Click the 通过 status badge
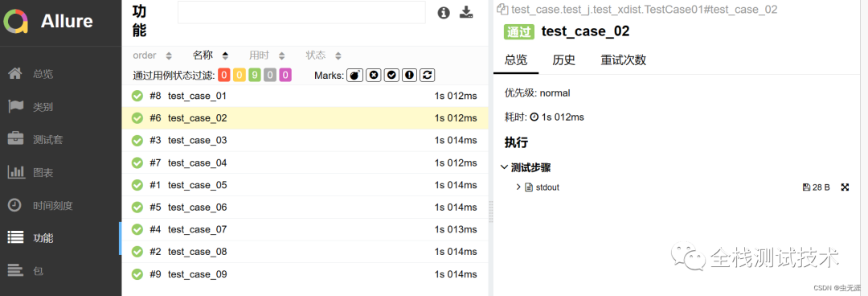This screenshot has width=868, height=296. [518, 31]
